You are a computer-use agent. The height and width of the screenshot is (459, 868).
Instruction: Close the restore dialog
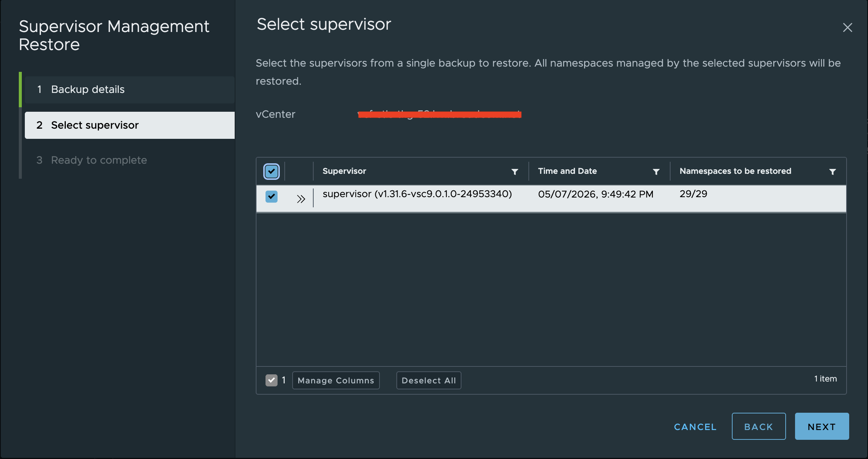(847, 27)
